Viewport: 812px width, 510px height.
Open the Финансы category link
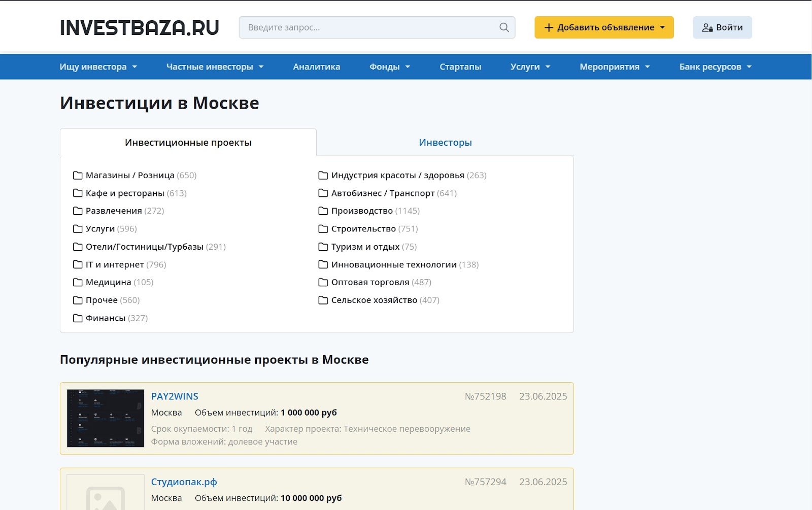[x=106, y=318]
